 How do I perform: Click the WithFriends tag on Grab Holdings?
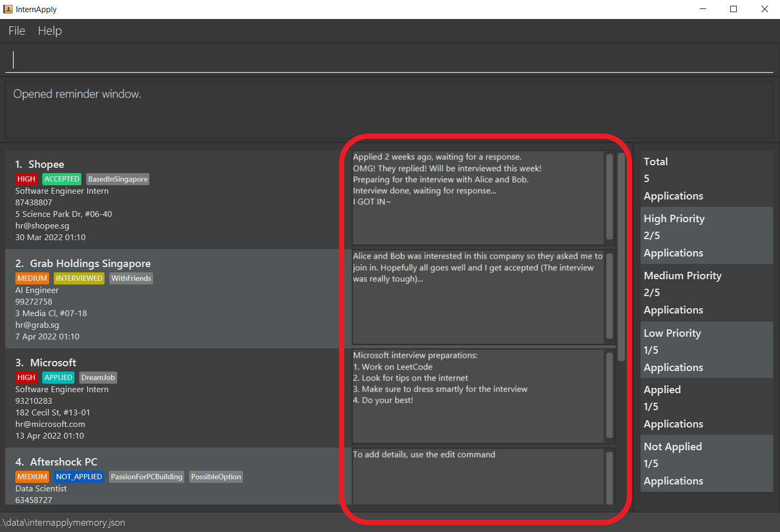pyautogui.click(x=131, y=278)
